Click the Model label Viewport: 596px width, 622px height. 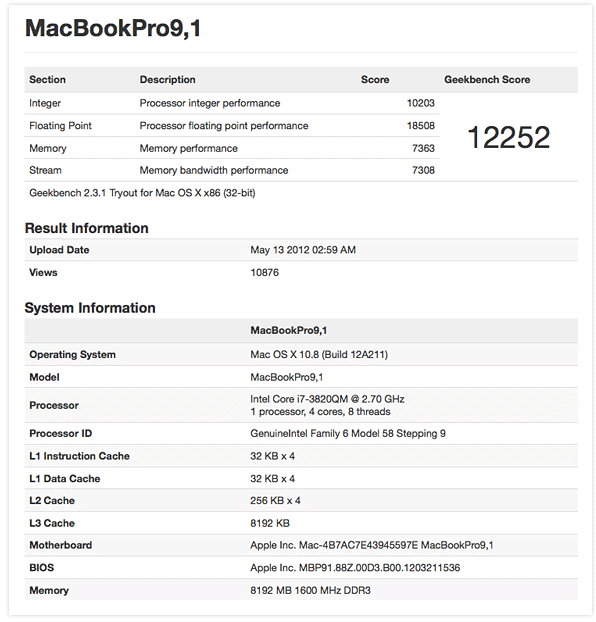coord(44,378)
